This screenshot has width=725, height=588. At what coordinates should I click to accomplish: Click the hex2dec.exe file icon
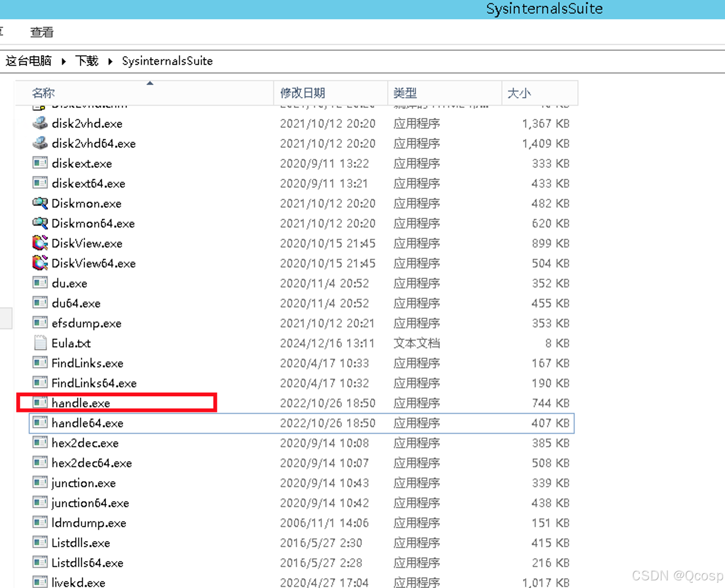coord(40,443)
